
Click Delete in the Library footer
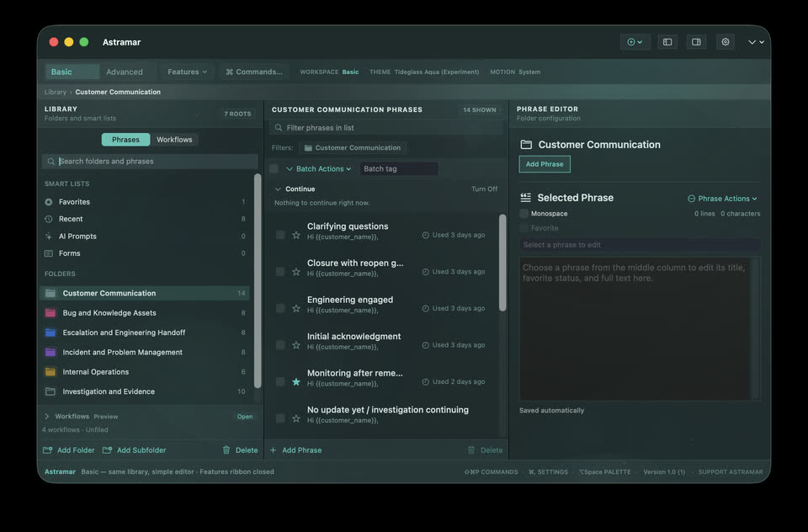[x=240, y=450]
